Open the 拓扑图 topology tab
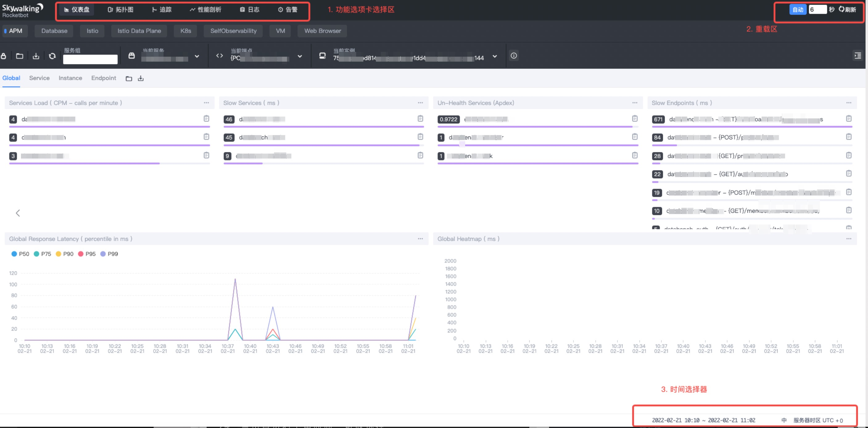The width and height of the screenshot is (868, 428). (121, 10)
